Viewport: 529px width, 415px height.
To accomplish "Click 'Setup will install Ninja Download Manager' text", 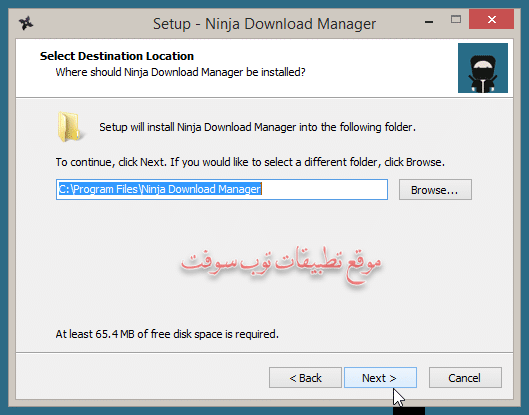I will (x=257, y=127).
